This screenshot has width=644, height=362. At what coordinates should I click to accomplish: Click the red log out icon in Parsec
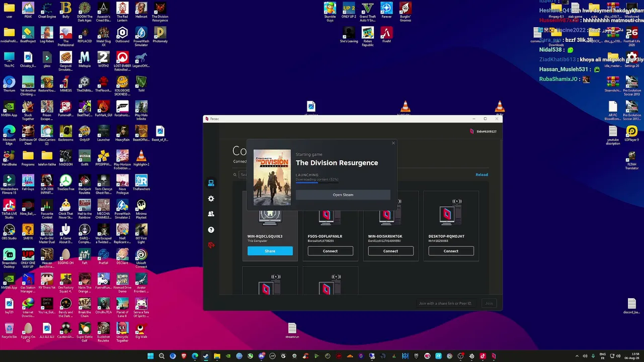[x=211, y=245]
